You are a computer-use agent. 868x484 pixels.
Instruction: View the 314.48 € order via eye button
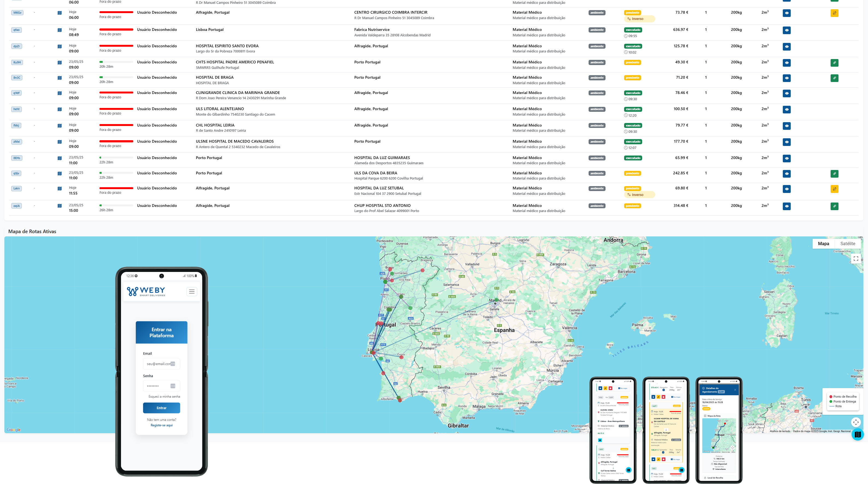786,206
